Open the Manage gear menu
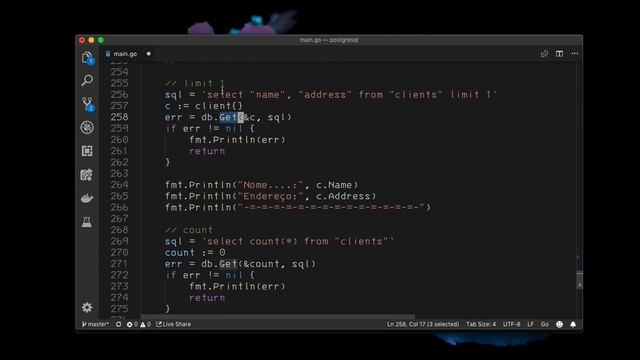Screen dimensions: 640x360 [87, 307]
